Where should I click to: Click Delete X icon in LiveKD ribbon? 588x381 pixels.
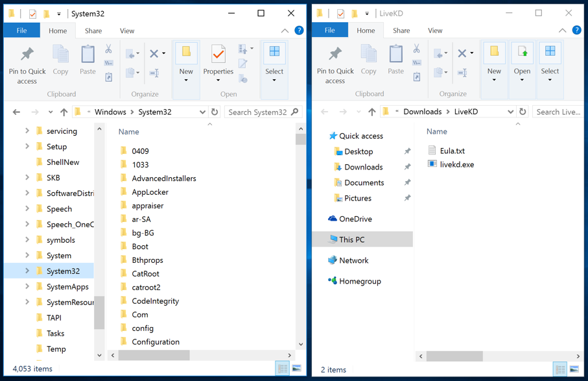point(462,53)
